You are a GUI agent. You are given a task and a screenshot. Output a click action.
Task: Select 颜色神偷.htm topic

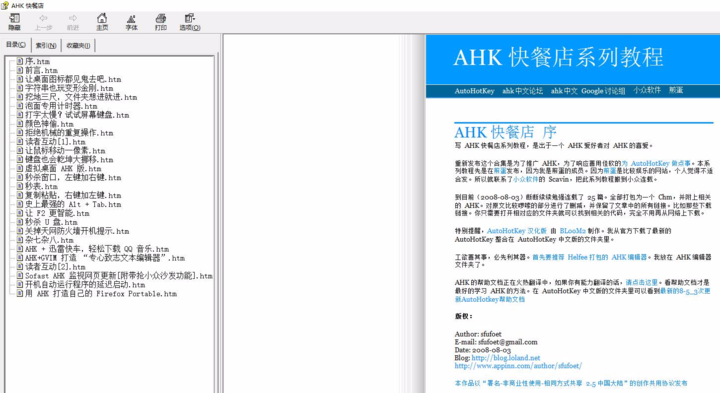pos(49,124)
